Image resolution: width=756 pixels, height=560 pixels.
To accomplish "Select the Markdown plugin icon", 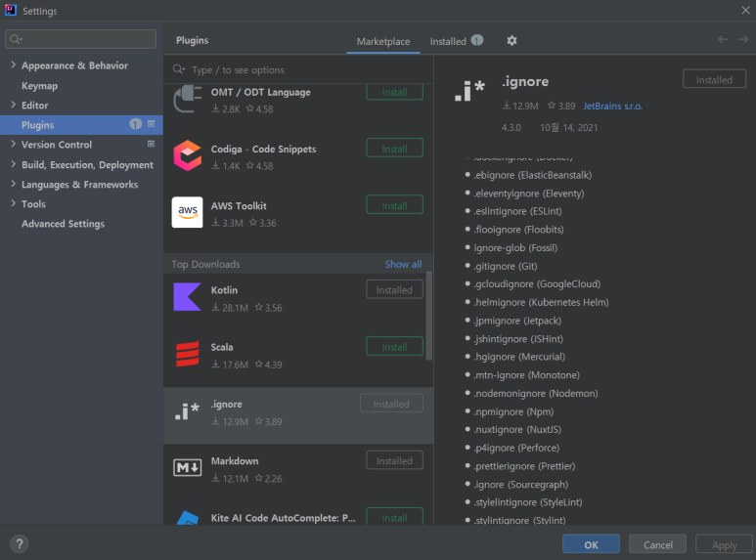I will click(187, 467).
